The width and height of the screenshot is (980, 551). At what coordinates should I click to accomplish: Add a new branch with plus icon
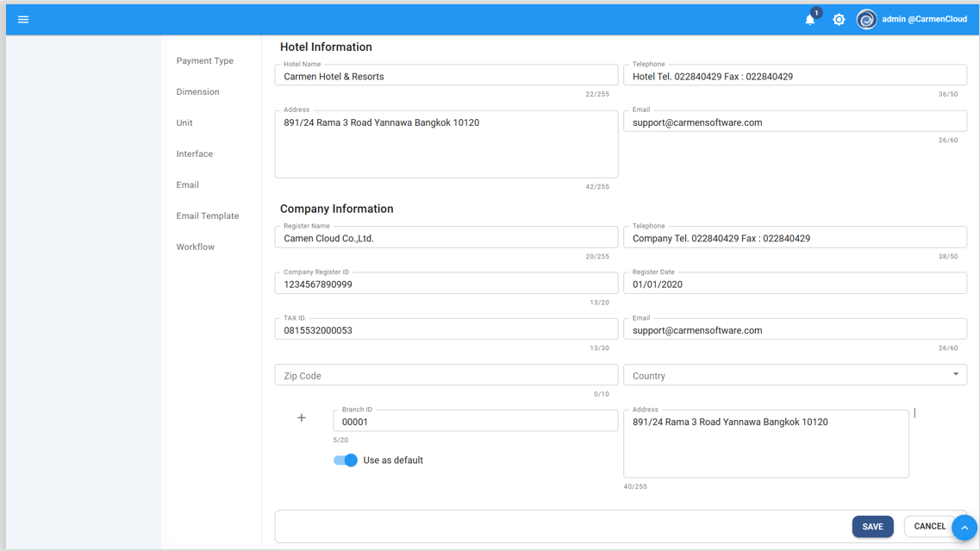(x=302, y=418)
